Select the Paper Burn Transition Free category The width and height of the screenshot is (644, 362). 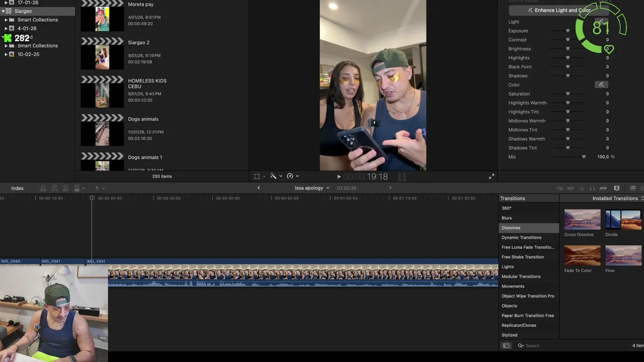coord(529,315)
